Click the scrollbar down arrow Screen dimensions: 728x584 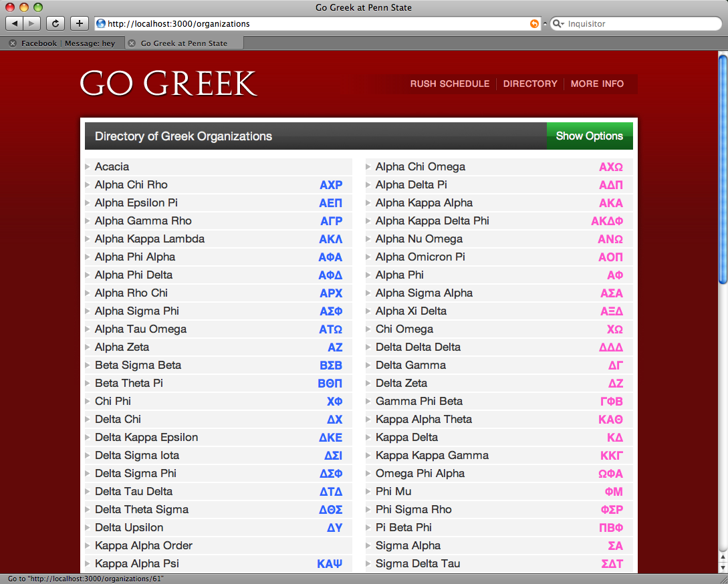click(x=723, y=567)
